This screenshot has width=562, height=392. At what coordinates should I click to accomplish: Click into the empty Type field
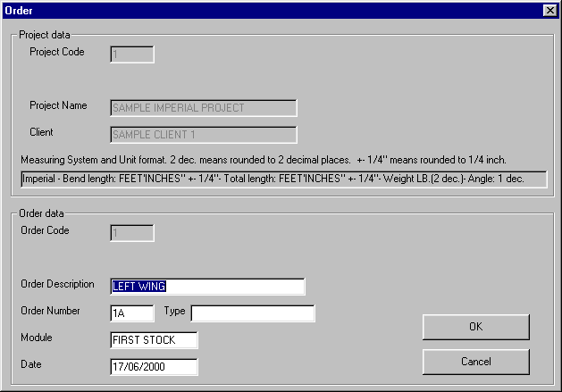(253, 313)
